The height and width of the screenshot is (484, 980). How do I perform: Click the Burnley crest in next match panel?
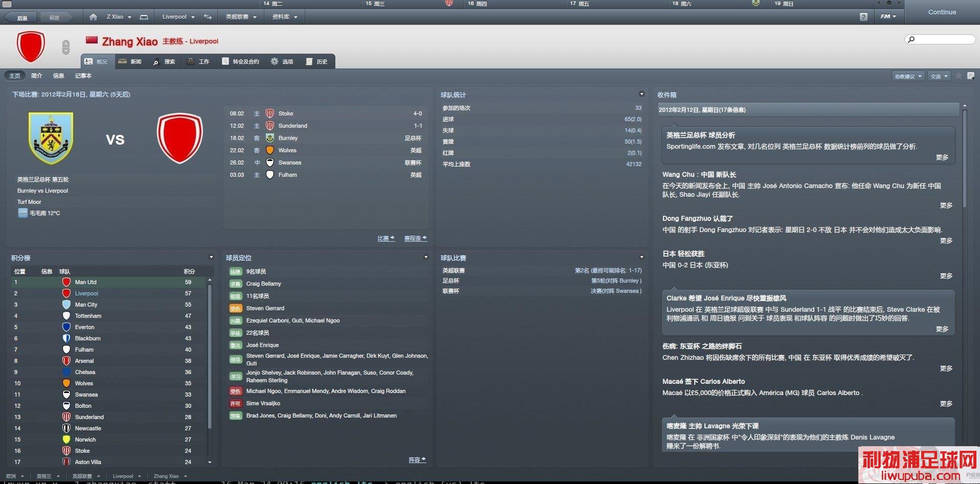point(51,138)
